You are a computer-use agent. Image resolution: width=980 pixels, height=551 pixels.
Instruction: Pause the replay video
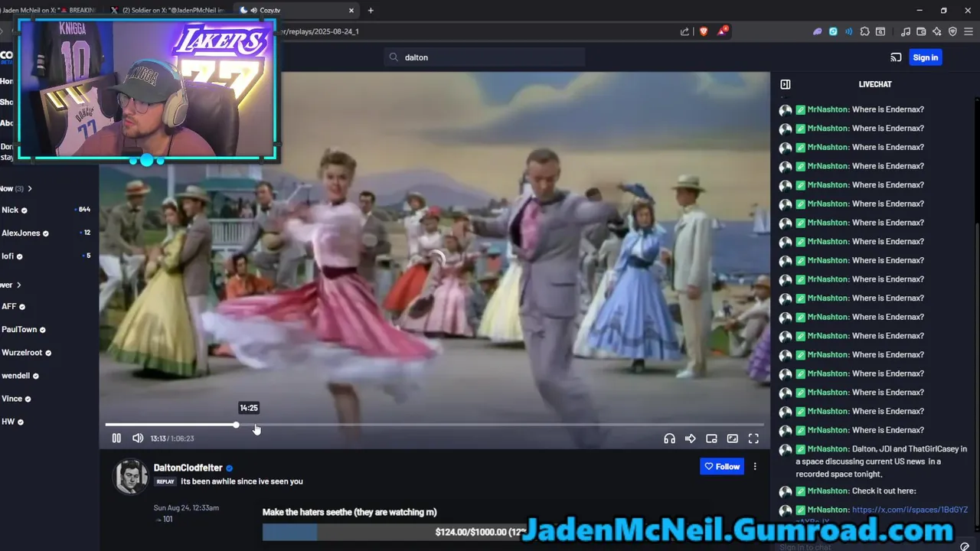tap(116, 439)
